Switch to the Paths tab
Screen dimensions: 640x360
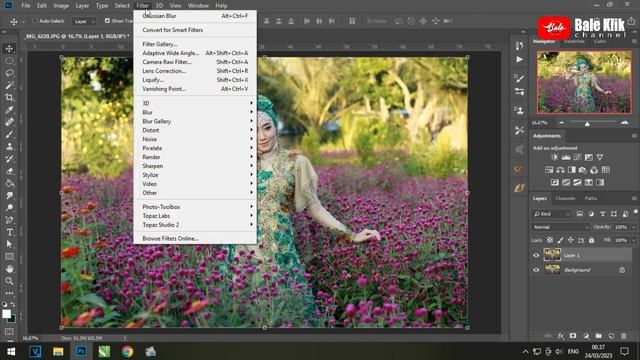point(591,198)
